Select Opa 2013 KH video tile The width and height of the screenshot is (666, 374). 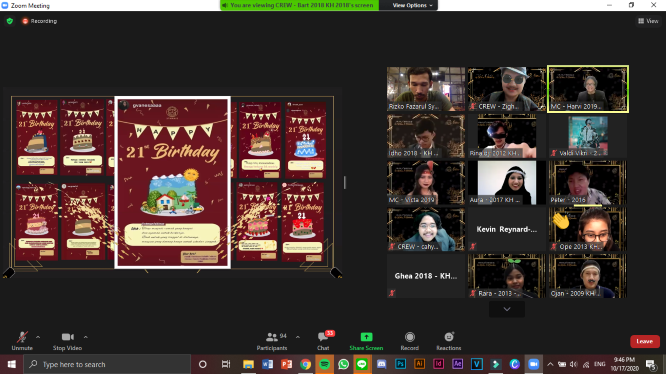point(588,229)
